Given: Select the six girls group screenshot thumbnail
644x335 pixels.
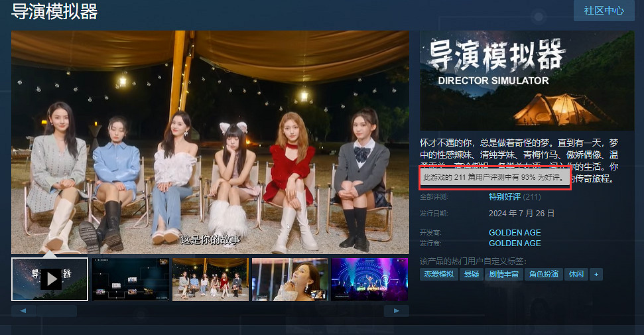Looking at the screenshot, I should point(210,279).
